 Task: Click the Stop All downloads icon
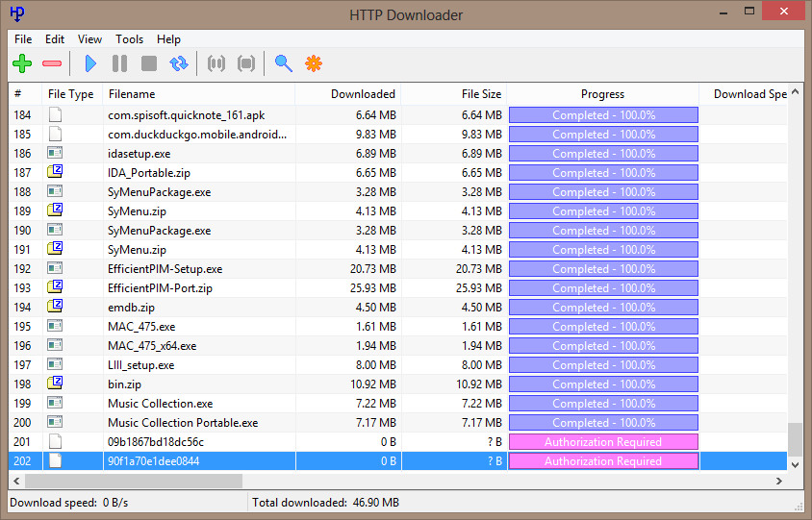246,63
